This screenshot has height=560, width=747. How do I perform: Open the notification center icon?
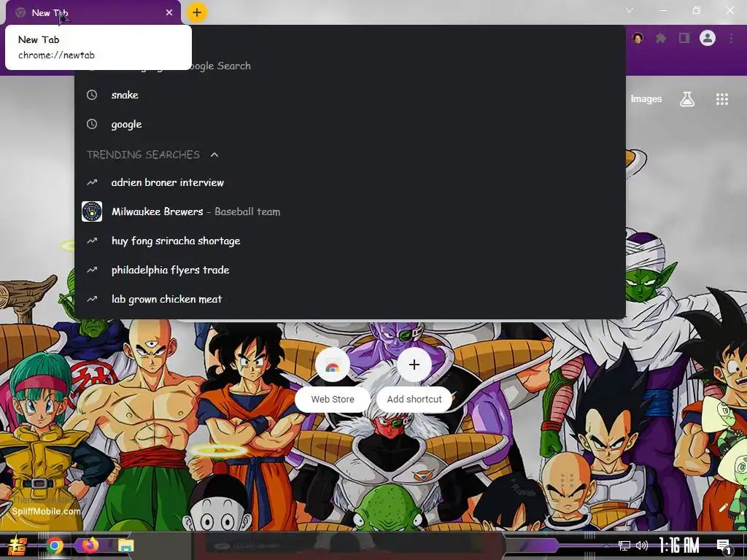[x=724, y=546]
